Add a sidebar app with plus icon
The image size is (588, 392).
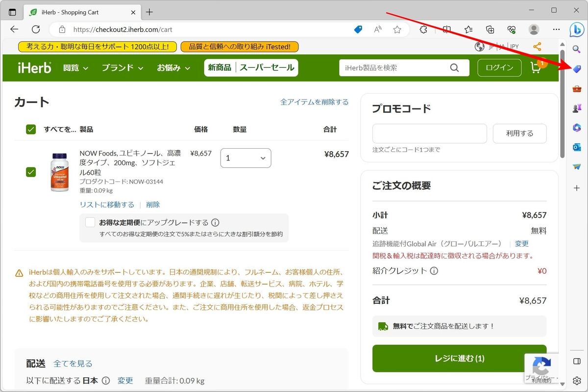[x=577, y=188]
